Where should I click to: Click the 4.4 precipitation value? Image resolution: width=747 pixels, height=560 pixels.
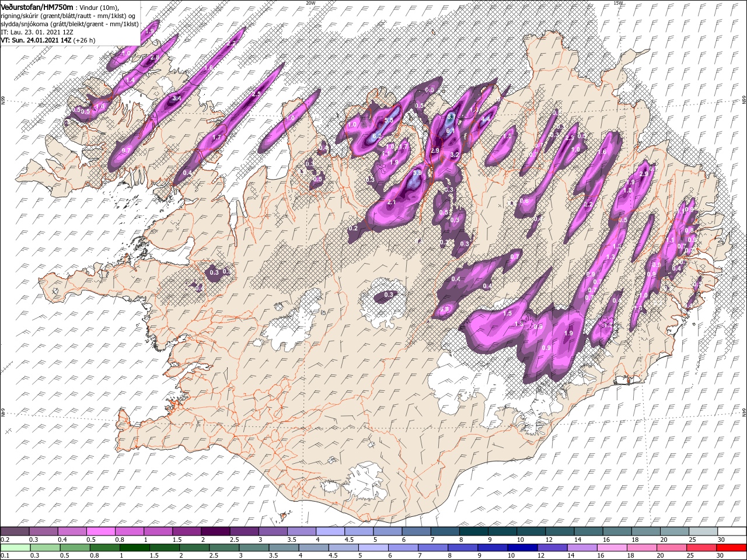[x=486, y=119]
